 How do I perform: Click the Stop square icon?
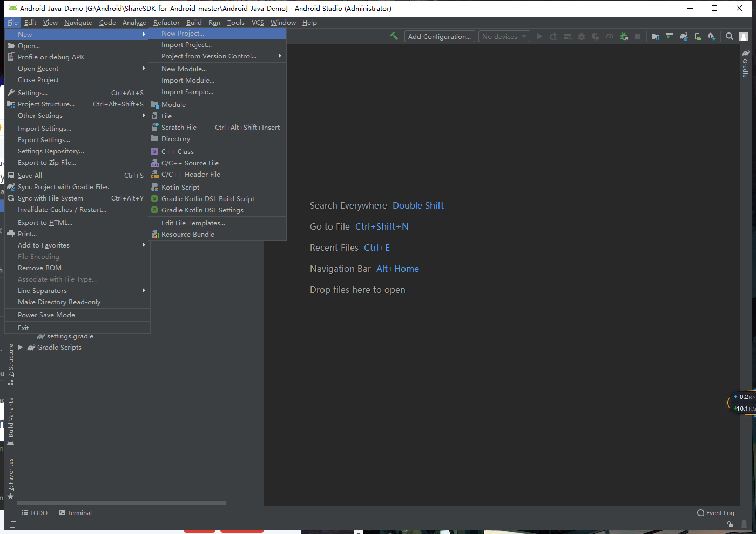point(638,36)
